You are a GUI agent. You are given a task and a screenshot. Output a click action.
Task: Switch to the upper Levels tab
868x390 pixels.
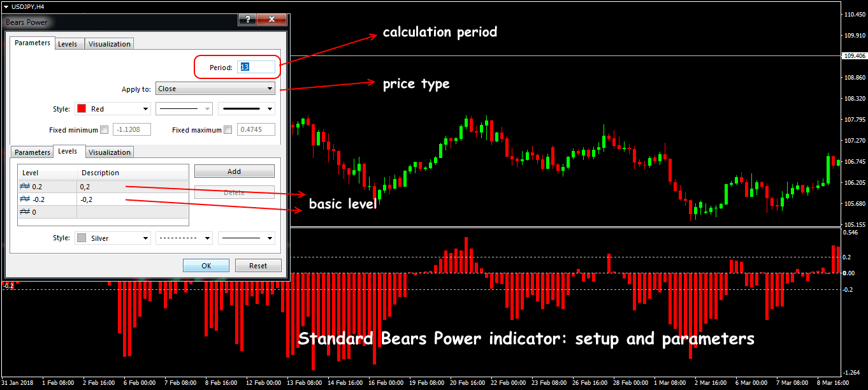tap(69, 43)
